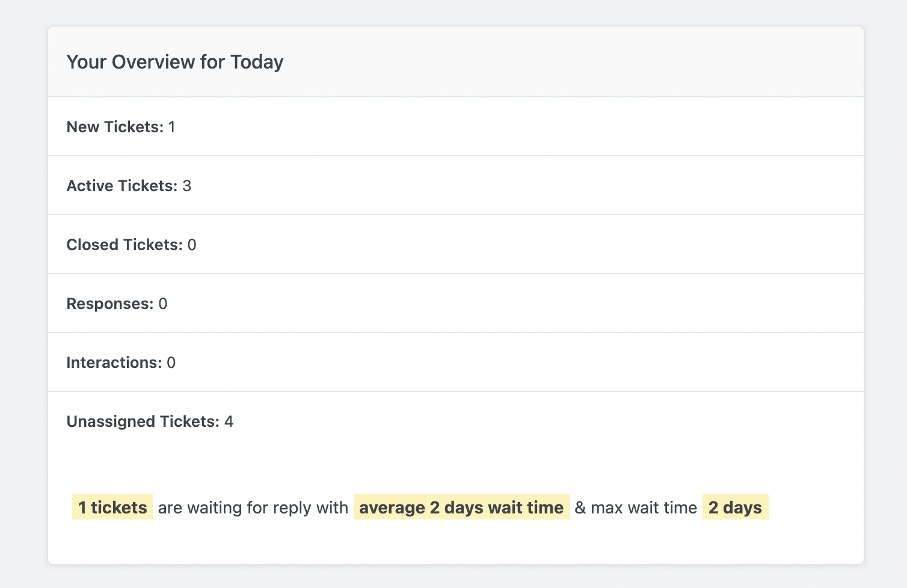
Task: Click empty space in the Responses row
Action: click(511, 304)
